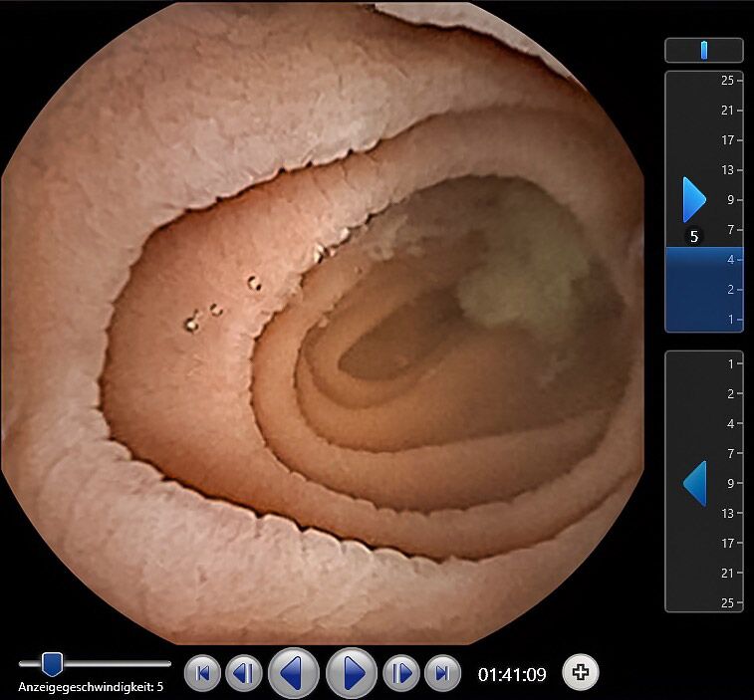This screenshot has width=754, height=700.
Task: Select forward speed 1
Action: [729, 320]
